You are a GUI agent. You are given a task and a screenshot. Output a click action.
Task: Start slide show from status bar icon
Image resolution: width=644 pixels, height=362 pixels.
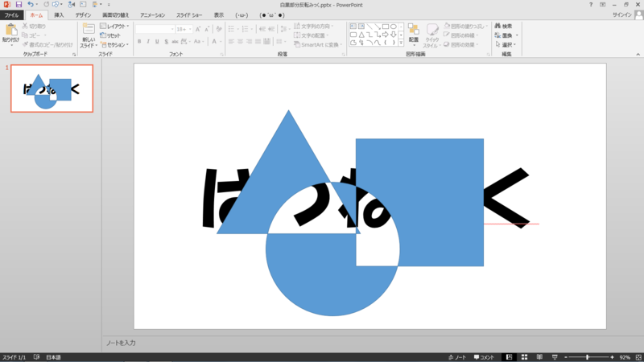555,357
